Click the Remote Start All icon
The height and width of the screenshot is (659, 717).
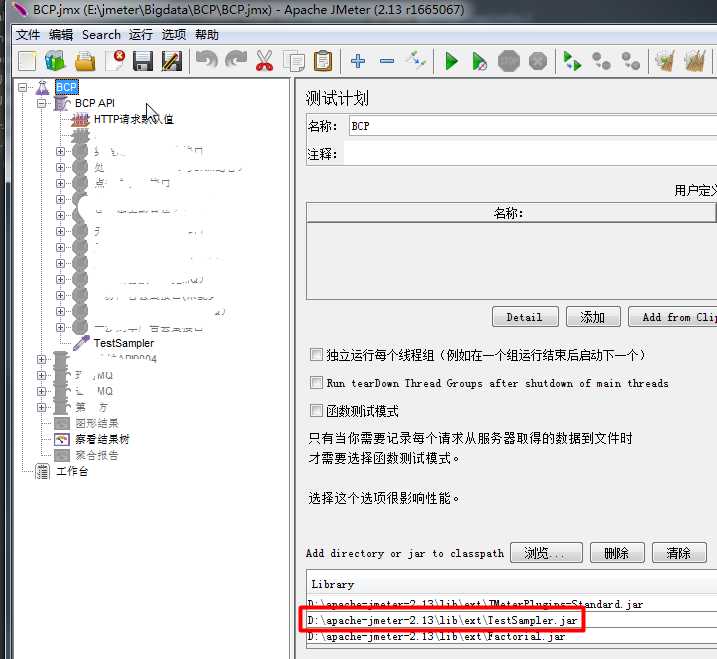[x=572, y=61]
